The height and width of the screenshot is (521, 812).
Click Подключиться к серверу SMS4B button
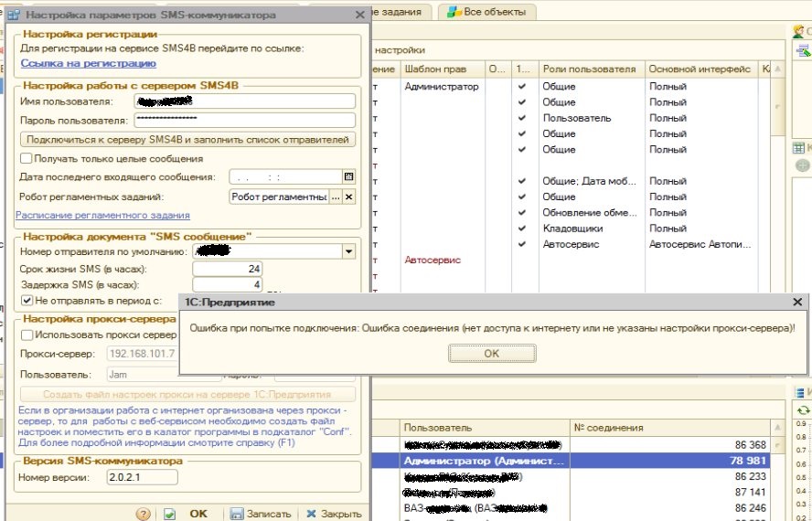(x=188, y=139)
